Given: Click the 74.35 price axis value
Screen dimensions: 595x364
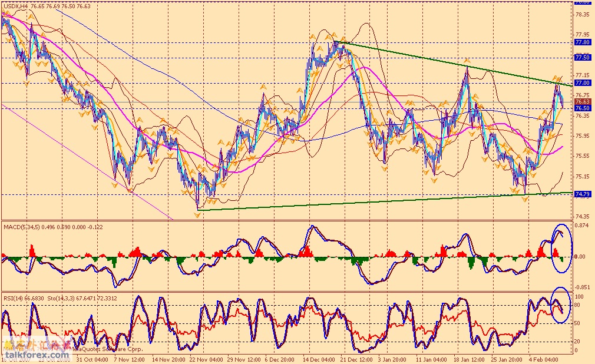Looking at the screenshot, I should [x=583, y=217].
